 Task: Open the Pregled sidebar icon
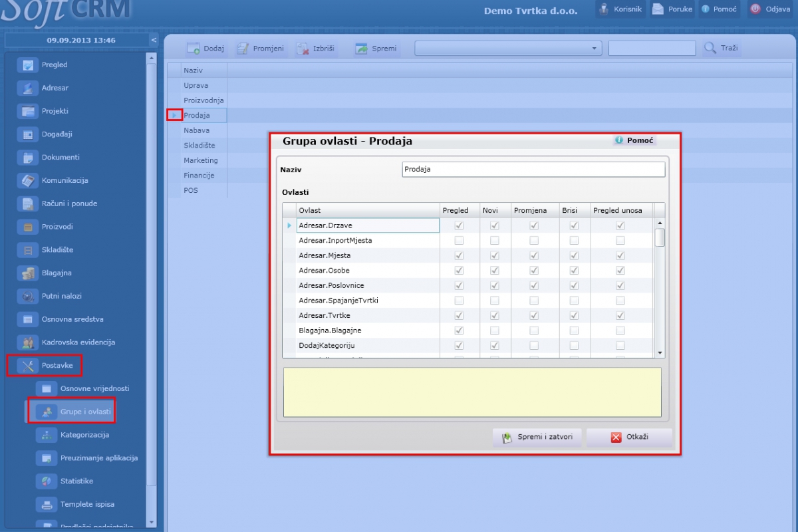[x=27, y=65]
